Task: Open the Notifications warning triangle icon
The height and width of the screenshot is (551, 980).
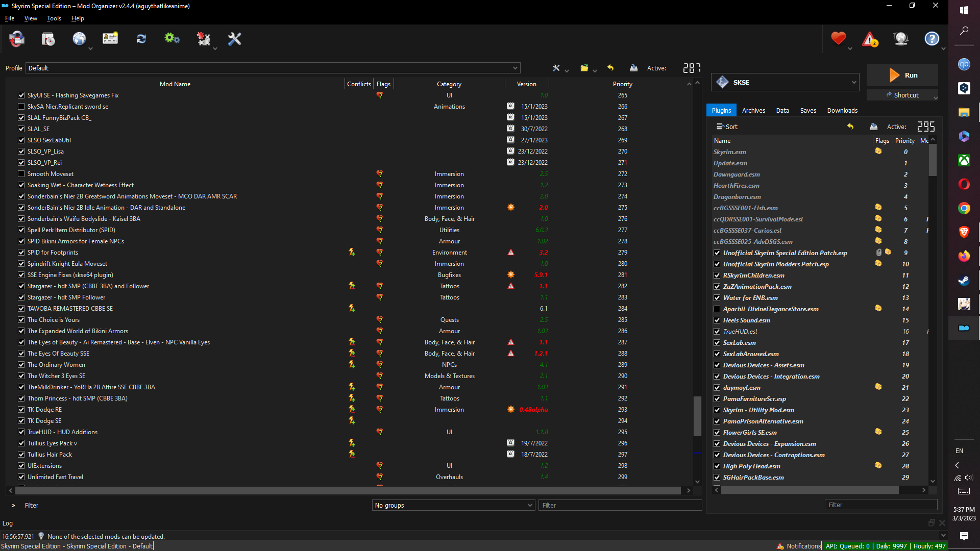Action: pos(870,39)
